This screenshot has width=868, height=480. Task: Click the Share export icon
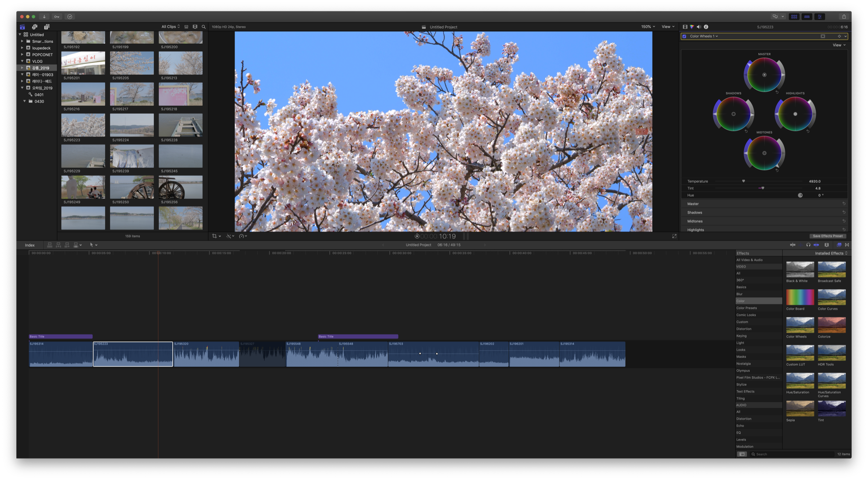(x=843, y=17)
